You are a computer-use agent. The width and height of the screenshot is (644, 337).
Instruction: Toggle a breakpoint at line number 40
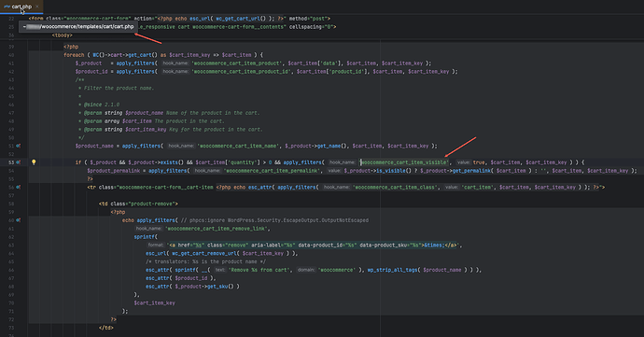(11, 55)
